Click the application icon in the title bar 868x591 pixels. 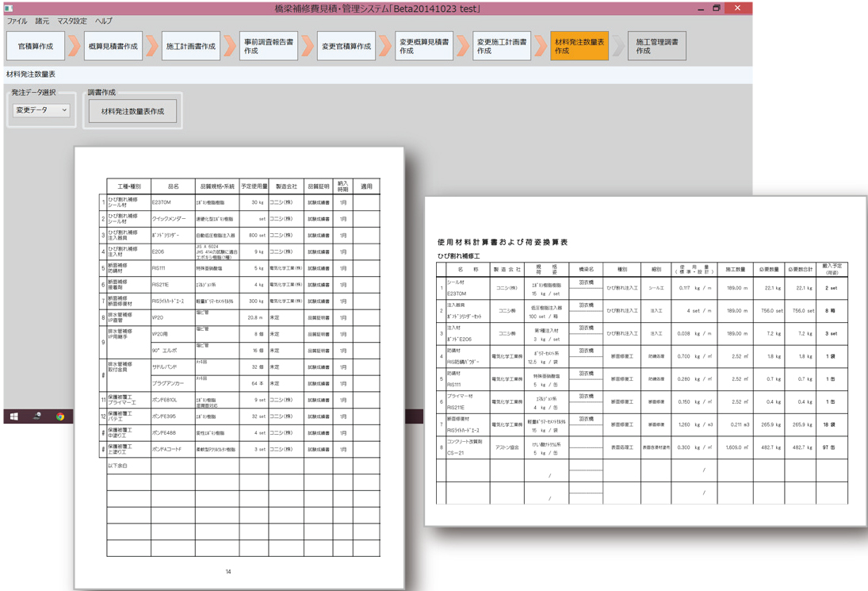(9, 8)
